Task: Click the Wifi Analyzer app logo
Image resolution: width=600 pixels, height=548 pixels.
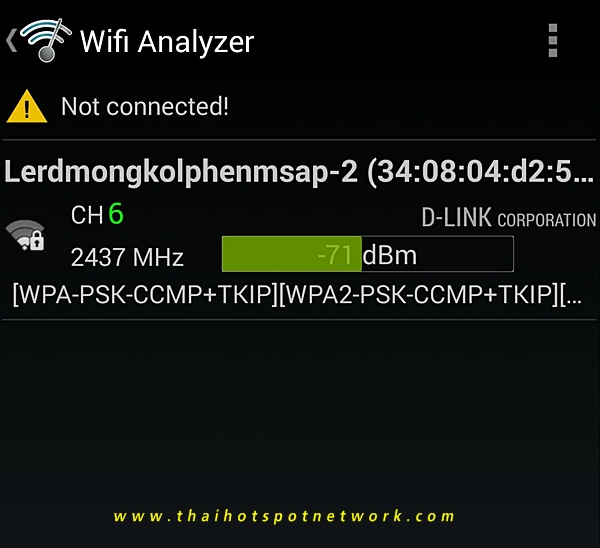Action: [46, 40]
